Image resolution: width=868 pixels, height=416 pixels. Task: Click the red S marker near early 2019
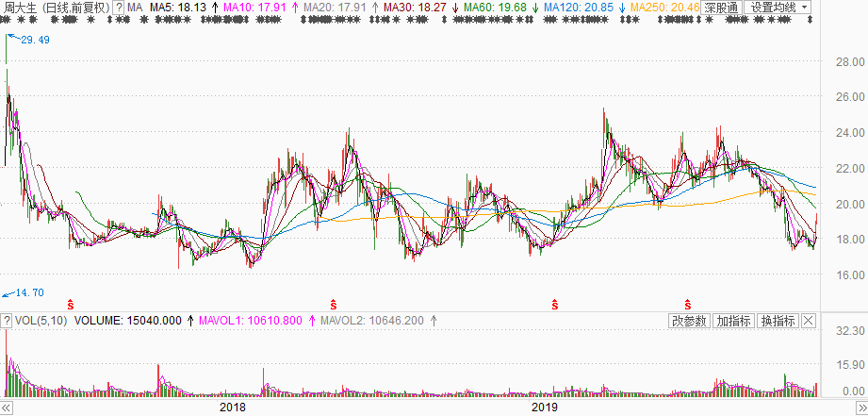tap(555, 305)
